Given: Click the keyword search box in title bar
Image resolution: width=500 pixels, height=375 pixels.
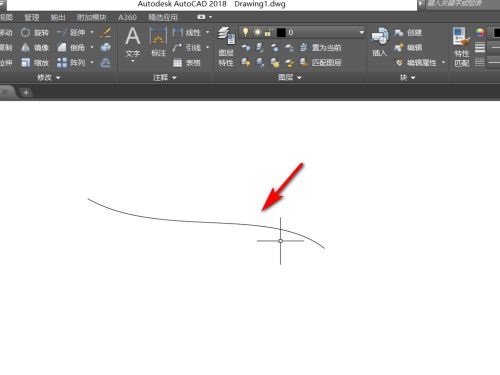Looking at the screenshot, I should click(462, 4).
